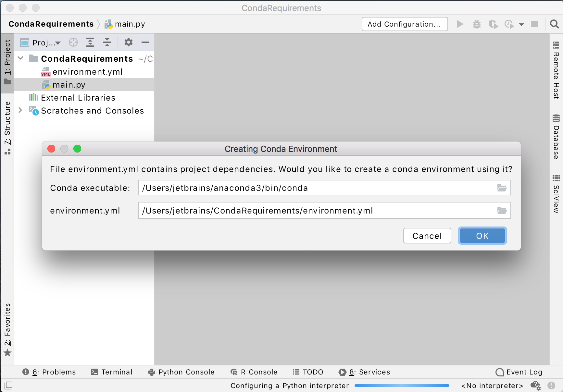The height and width of the screenshot is (392, 563).
Task: Open Search Everywhere with the magnifier icon
Action: pos(554,24)
